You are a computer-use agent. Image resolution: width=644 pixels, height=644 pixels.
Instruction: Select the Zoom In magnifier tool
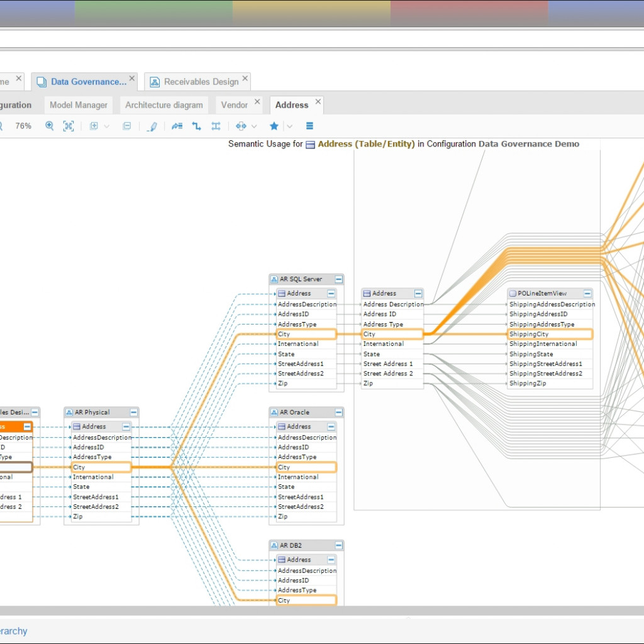50,126
